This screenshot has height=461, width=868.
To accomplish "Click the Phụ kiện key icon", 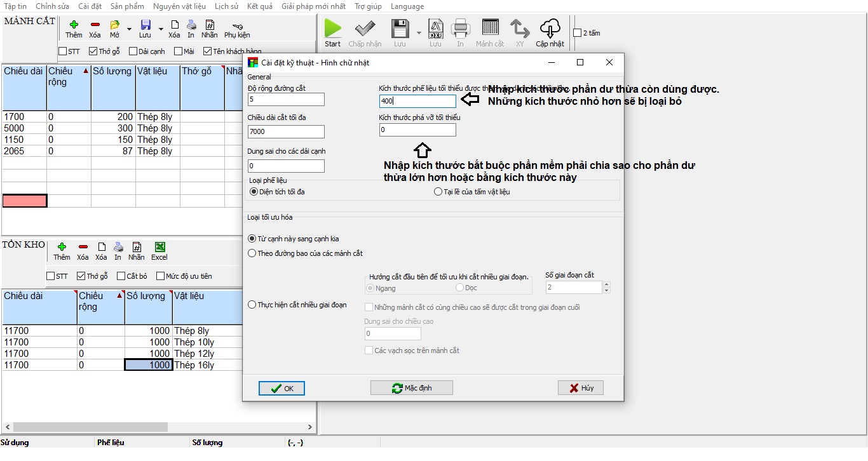I will tap(236, 25).
